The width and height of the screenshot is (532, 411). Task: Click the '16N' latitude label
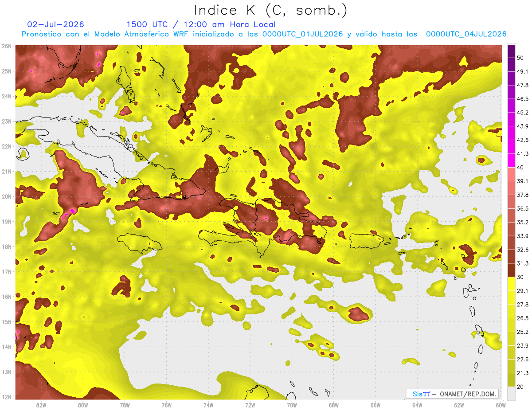pos(6,297)
